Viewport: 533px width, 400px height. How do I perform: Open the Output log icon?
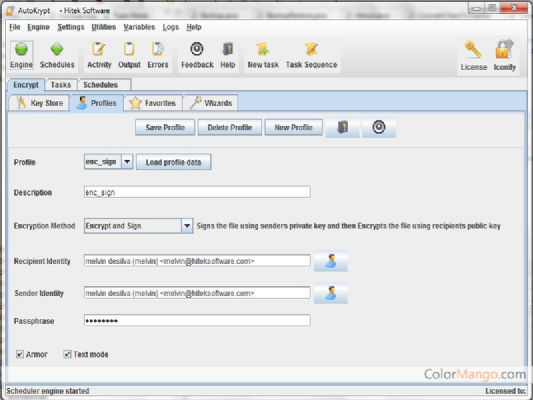coord(129,55)
